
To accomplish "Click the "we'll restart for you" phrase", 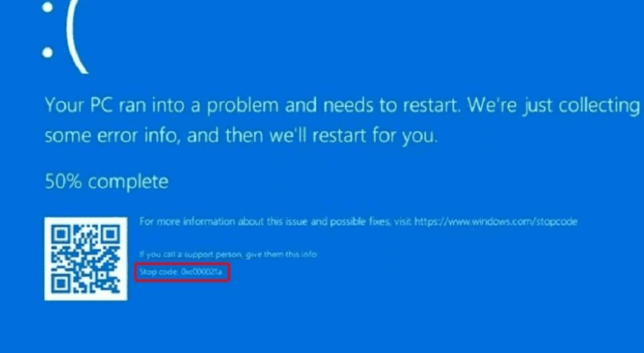I will tap(353, 136).
